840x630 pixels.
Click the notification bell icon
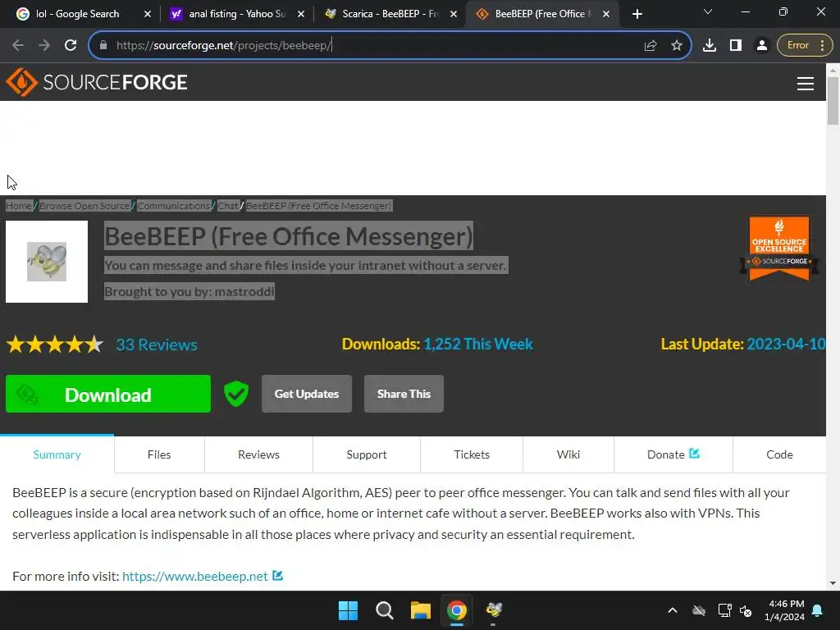(818, 610)
